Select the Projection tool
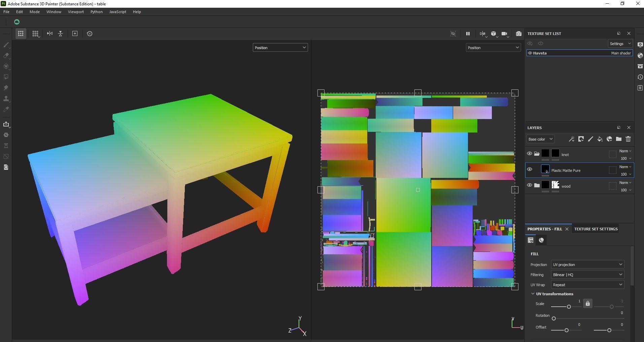Viewport: 644px width, 342px height. coord(6,66)
